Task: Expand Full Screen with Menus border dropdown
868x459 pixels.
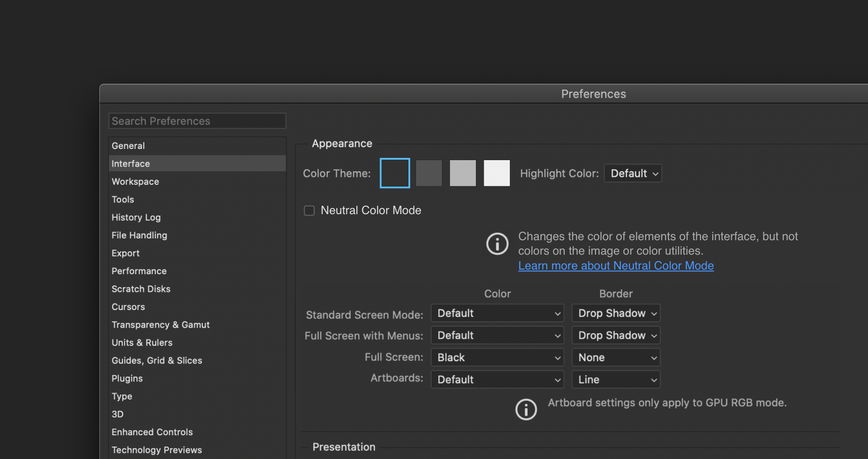Action: [x=616, y=336]
